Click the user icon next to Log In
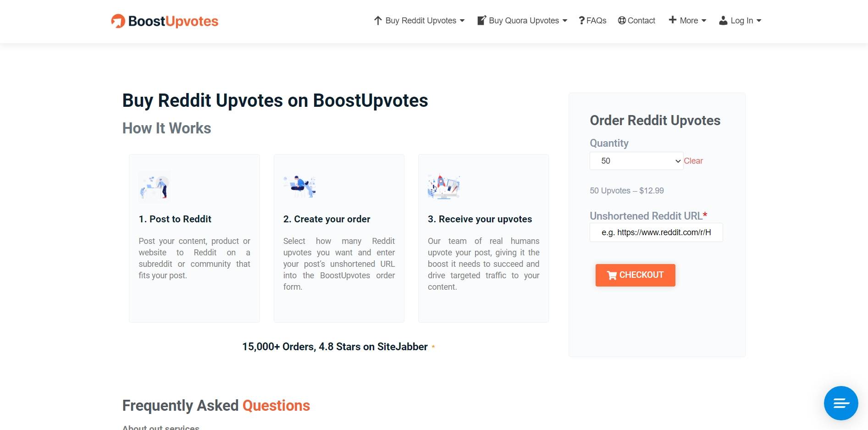 pyautogui.click(x=723, y=21)
